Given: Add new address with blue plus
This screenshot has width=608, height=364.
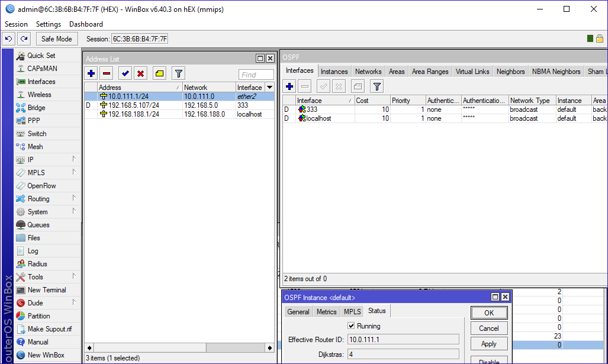Looking at the screenshot, I should click(x=91, y=73).
